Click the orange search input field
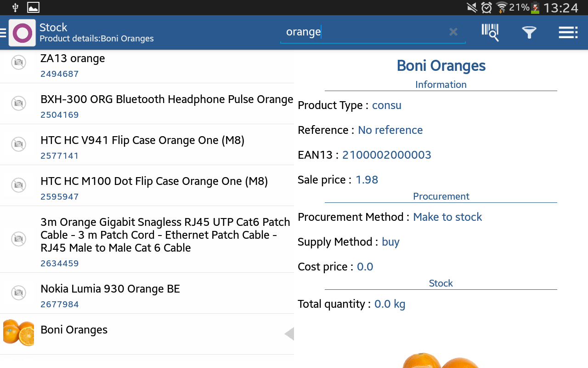The image size is (588, 368). (363, 32)
